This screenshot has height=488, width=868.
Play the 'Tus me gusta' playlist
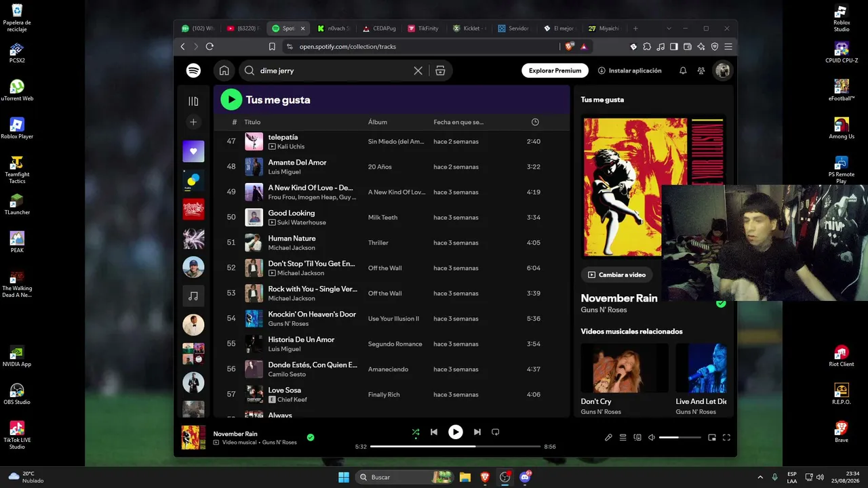(231, 100)
